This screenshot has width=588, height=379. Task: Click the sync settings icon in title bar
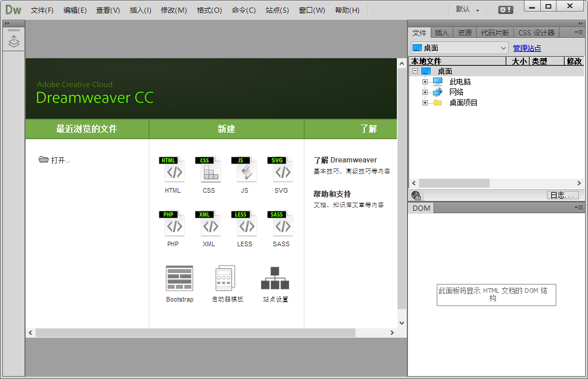[505, 10]
